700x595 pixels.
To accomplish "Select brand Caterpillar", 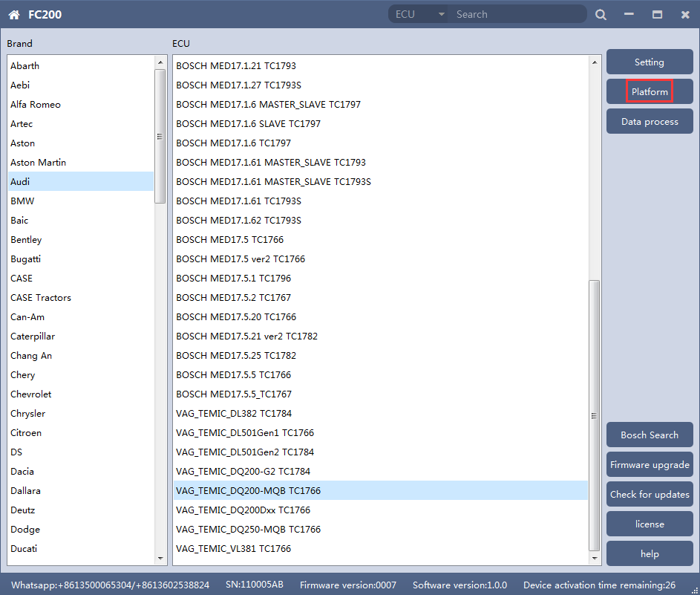I will pos(81,336).
